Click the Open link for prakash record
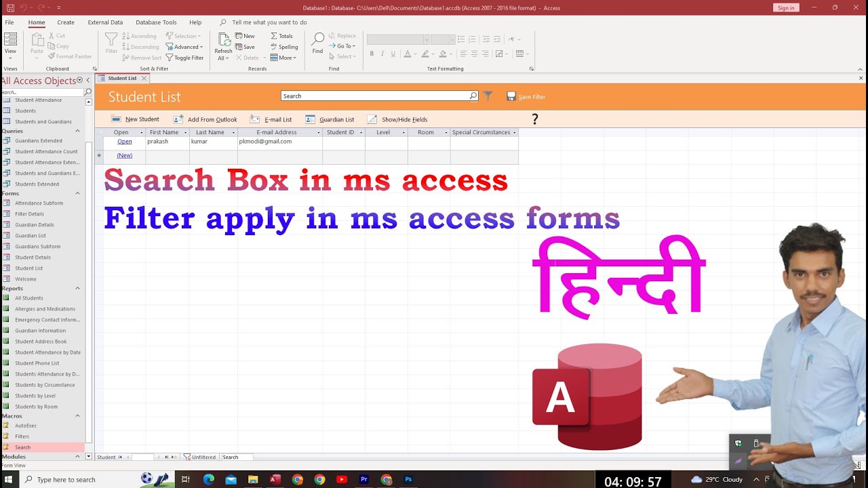 [x=125, y=142]
